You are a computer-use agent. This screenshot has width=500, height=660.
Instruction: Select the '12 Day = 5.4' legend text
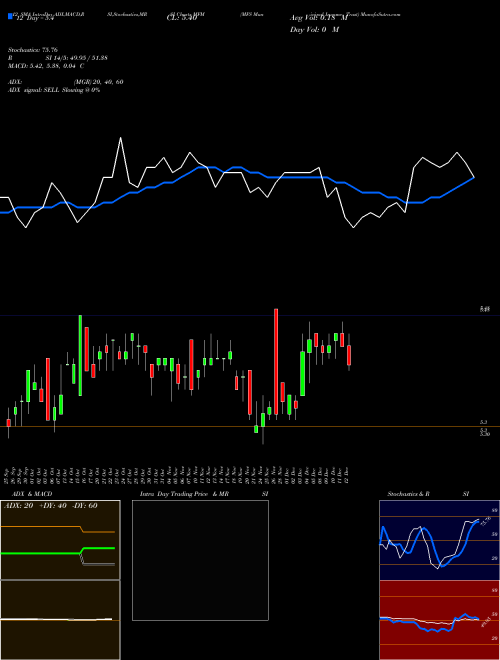(x=34, y=19)
